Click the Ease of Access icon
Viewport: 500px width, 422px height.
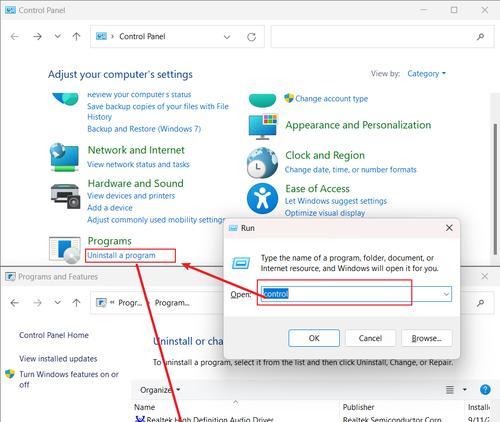[x=263, y=198]
